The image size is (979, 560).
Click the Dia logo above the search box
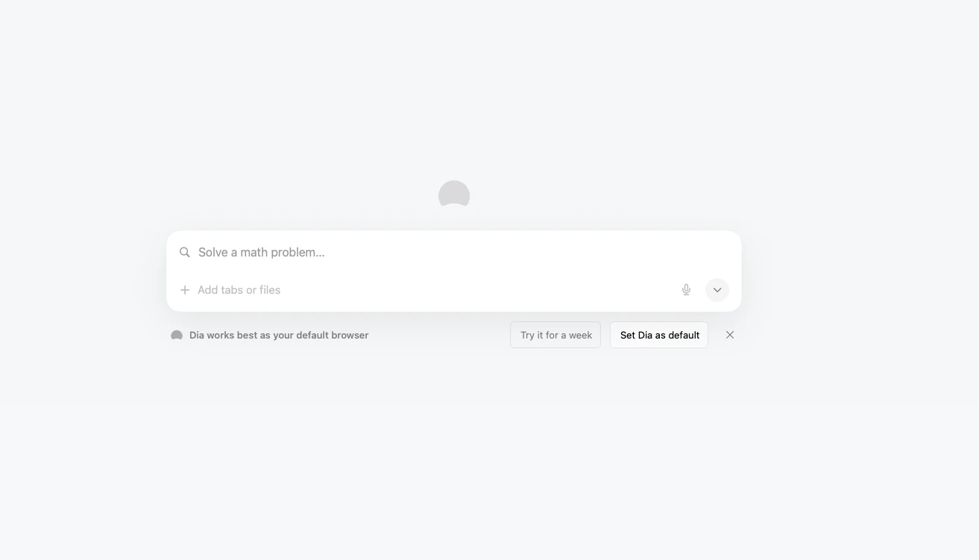pyautogui.click(x=453, y=195)
